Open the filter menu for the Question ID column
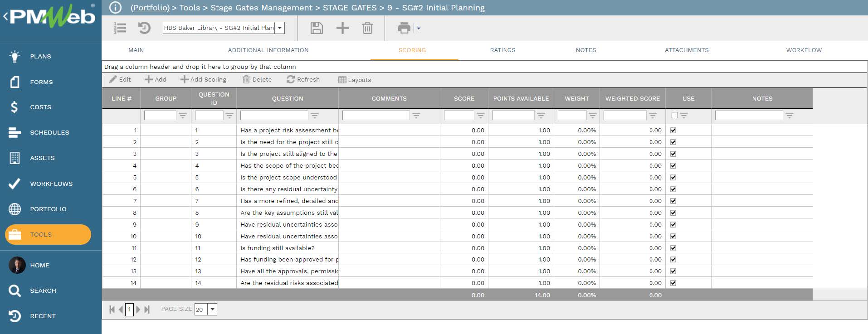Image resolution: width=868 pixels, height=334 pixels. click(x=229, y=116)
